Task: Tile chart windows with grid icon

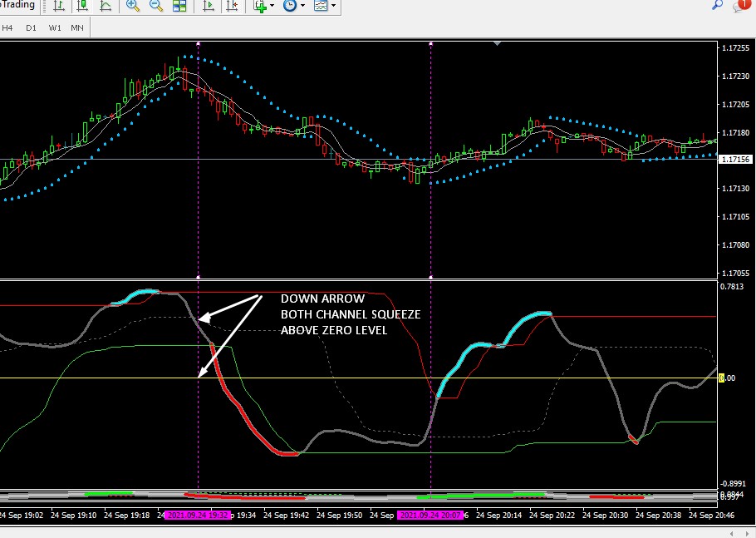Action: point(179,7)
